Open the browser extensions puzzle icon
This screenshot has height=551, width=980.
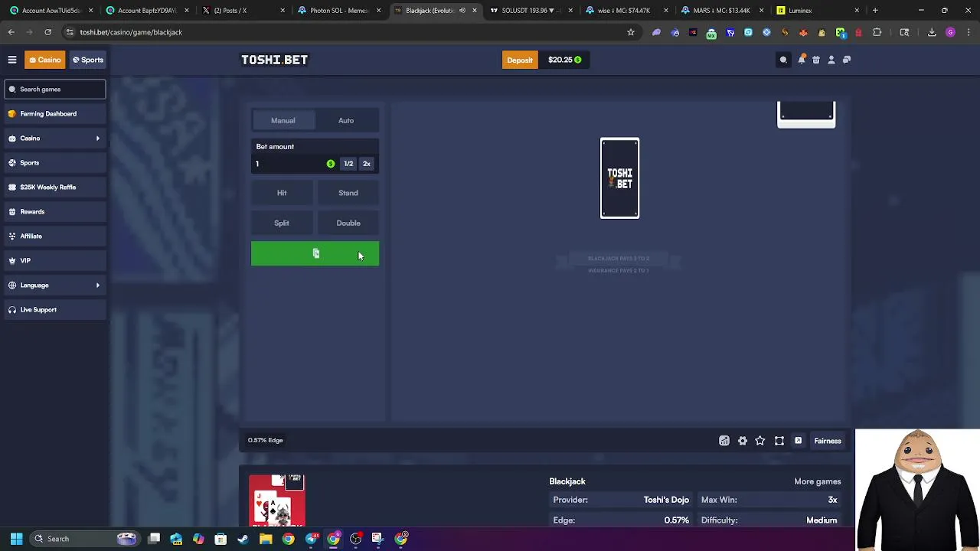[877, 32]
